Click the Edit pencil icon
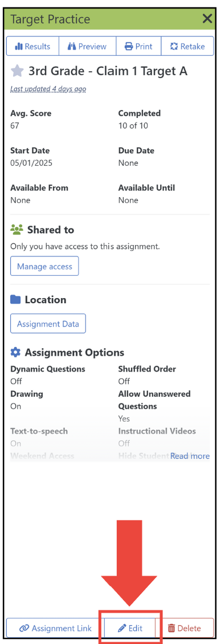Screen dimensions: 221x644 [x=121, y=628]
